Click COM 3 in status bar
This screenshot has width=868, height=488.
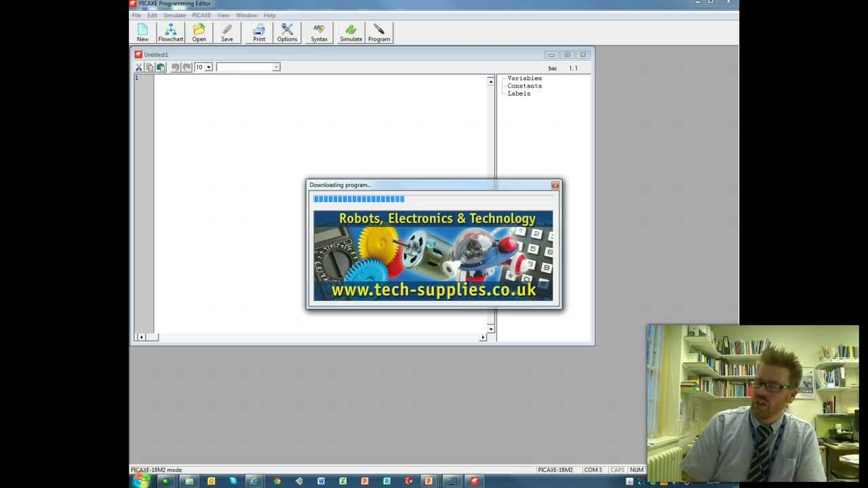pos(593,470)
